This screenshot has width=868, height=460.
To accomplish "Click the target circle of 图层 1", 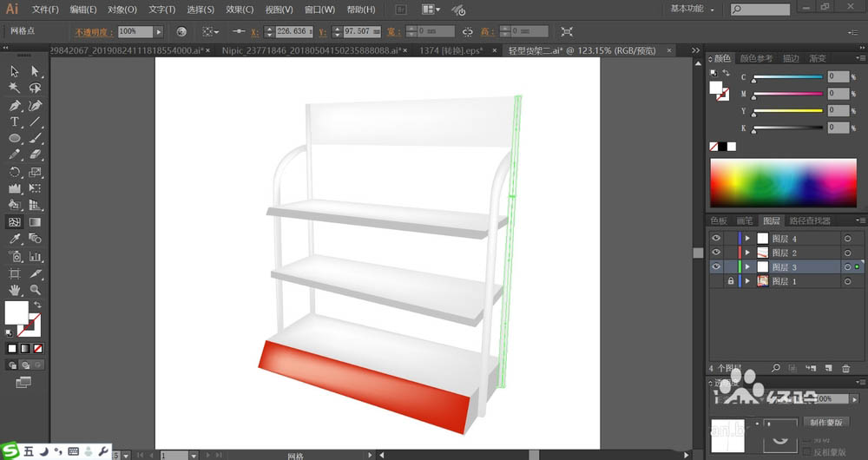I will click(x=847, y=281).
